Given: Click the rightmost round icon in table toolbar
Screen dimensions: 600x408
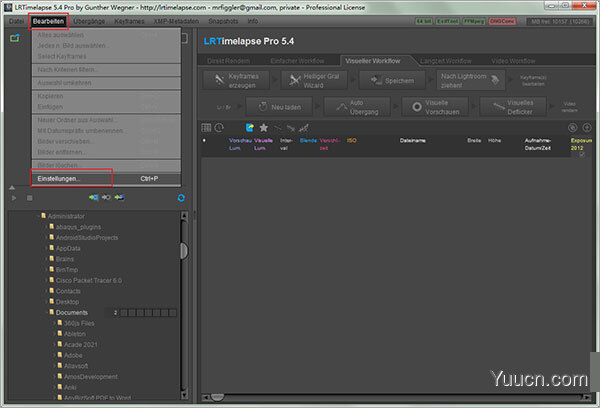Looking at the screenshot, I should pyautogui.click(x=587, y=128).
